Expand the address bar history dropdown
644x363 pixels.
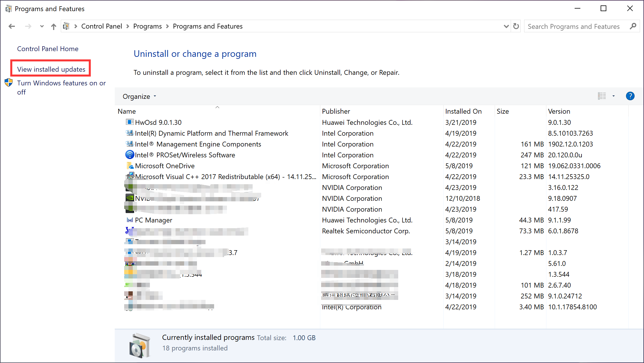(x=506, y=26)
